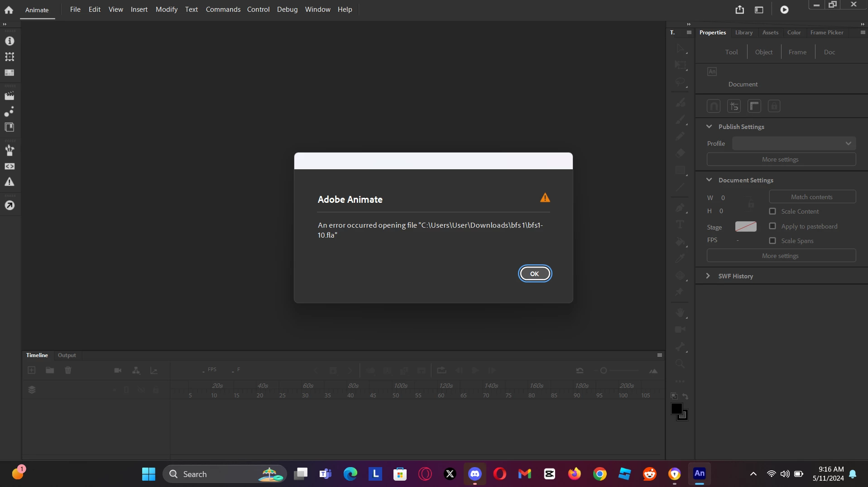
Task: Collapse the Document Settings section
Action: coord(709,180)
